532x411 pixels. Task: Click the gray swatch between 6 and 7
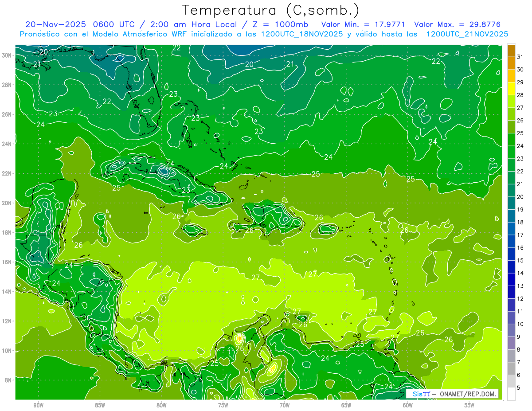[x=511, y=368]
